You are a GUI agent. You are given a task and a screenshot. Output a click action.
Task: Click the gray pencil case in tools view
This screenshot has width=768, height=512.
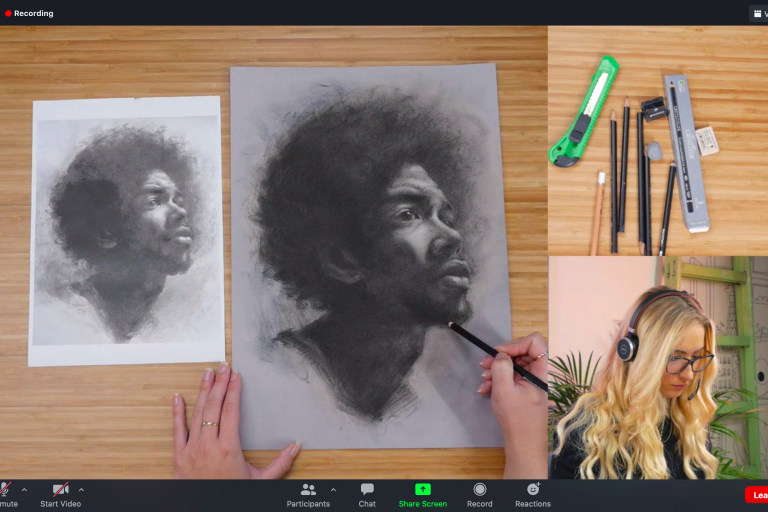tap(686, 150)
